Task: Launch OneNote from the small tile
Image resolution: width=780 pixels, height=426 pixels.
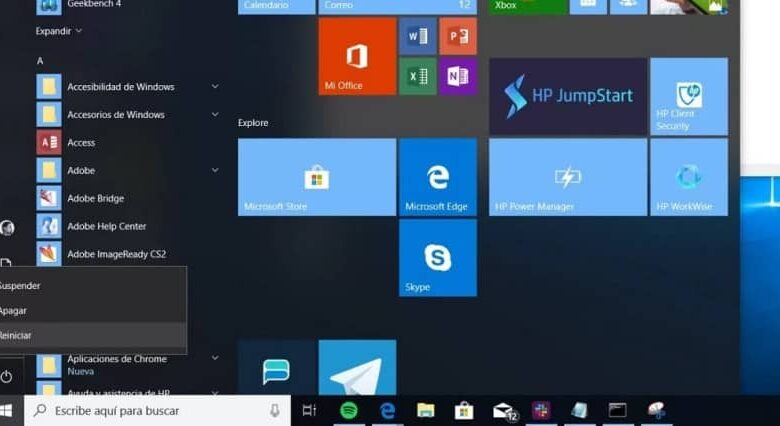Action: click(x=458, y=76)
